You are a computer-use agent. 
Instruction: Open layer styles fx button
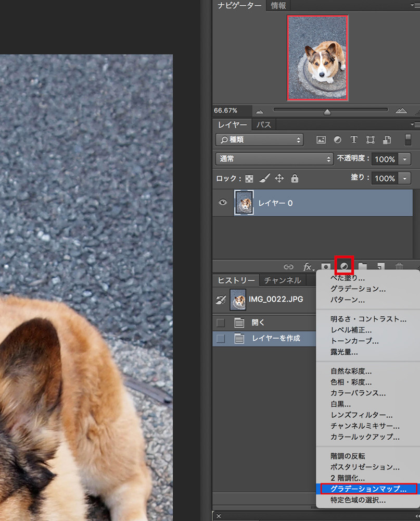(308, 266)
